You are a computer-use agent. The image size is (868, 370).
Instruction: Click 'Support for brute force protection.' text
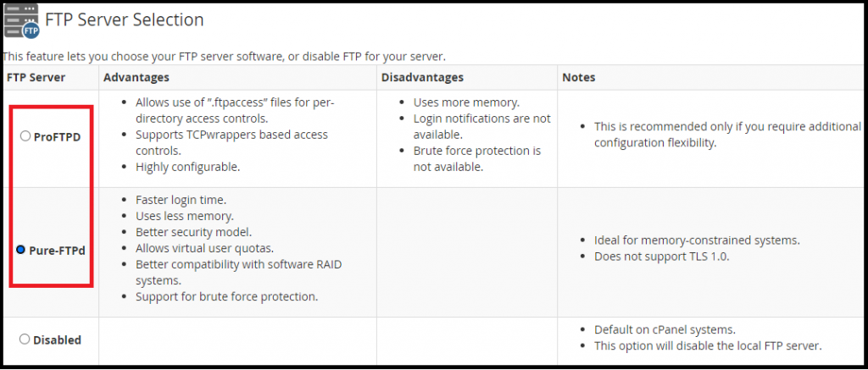(x=227, y=296)
